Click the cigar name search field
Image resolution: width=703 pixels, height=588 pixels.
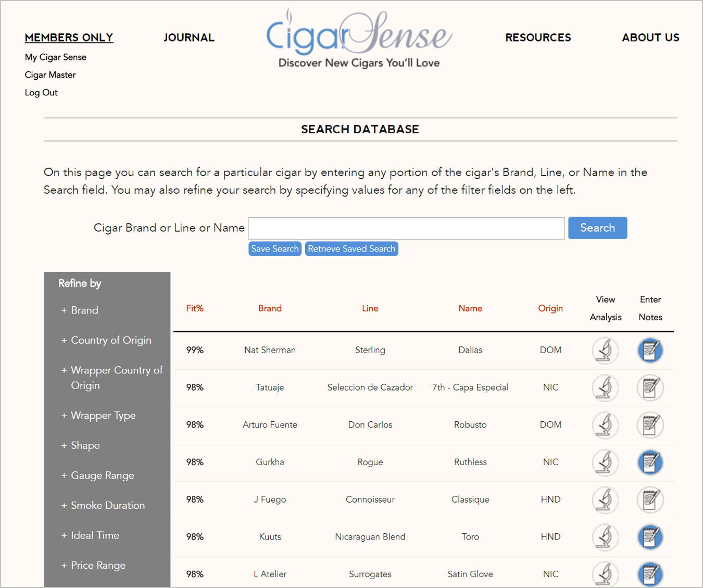tap(406, 228)
